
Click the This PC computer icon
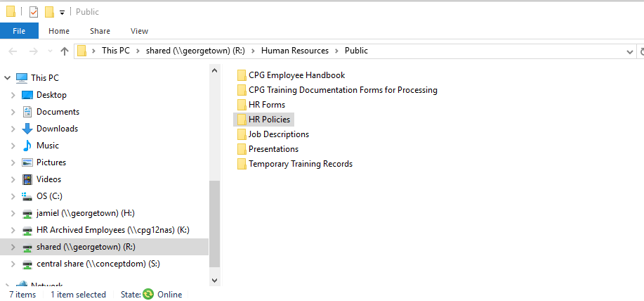22,78
